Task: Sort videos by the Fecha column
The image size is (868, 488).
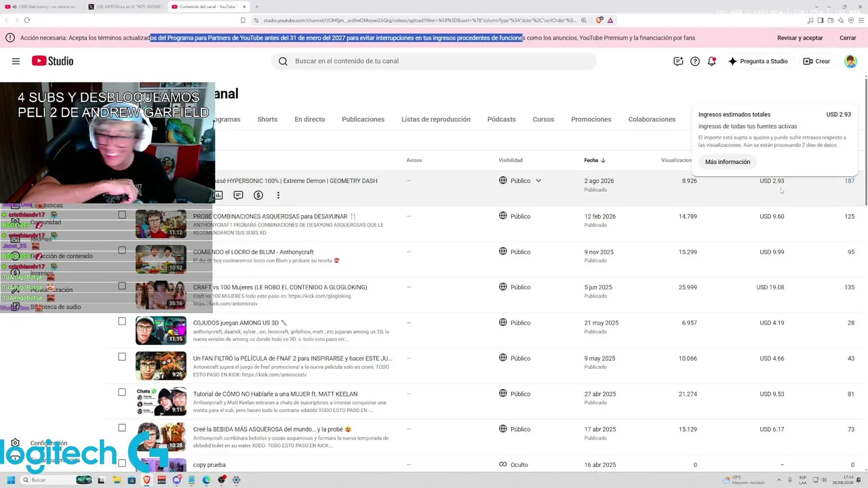Action: pos(595,161)
